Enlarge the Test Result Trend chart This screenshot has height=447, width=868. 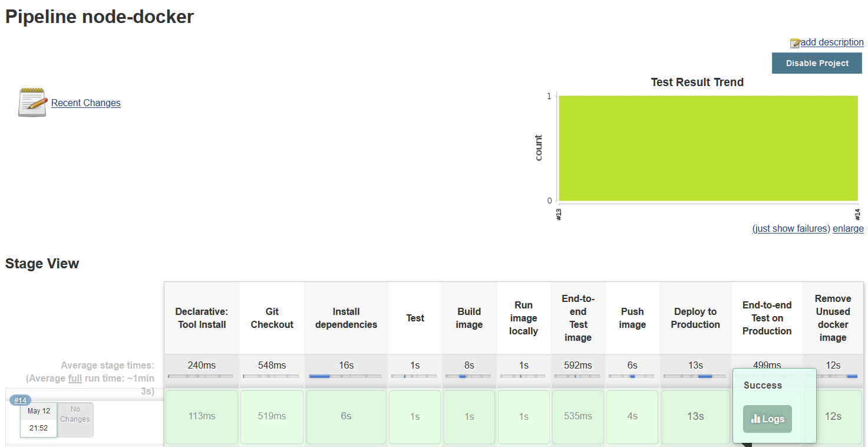pos(848,228)
